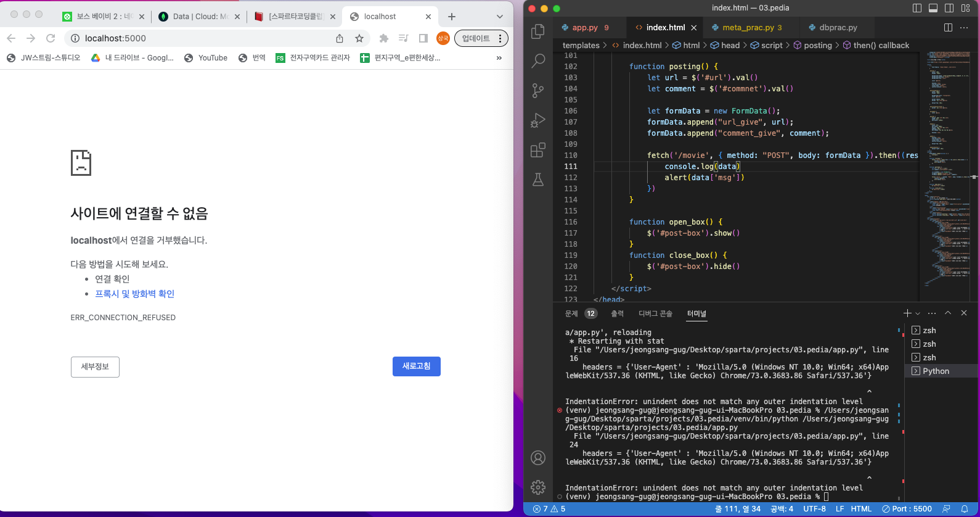Open Chrome profile avatar
Viewport: 980px width, 517px height.
coord(443,38)
